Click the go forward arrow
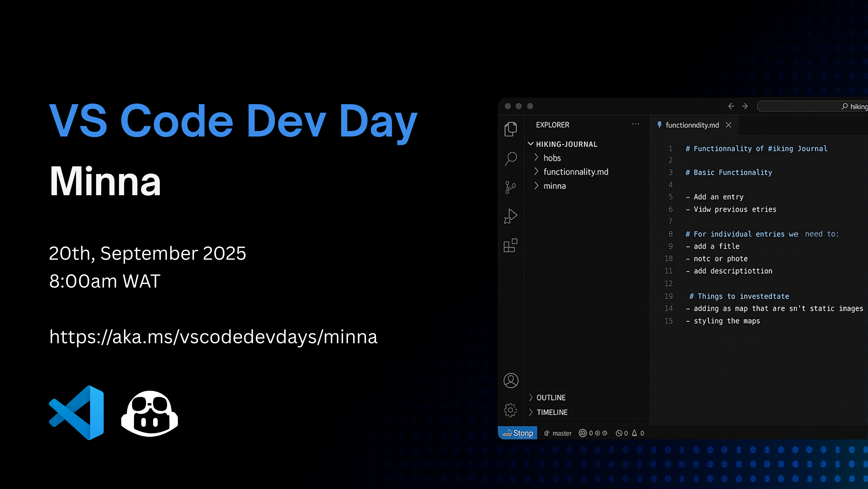Image resolution: width=868 pixels, height=489 pixels. click(745, 106)
